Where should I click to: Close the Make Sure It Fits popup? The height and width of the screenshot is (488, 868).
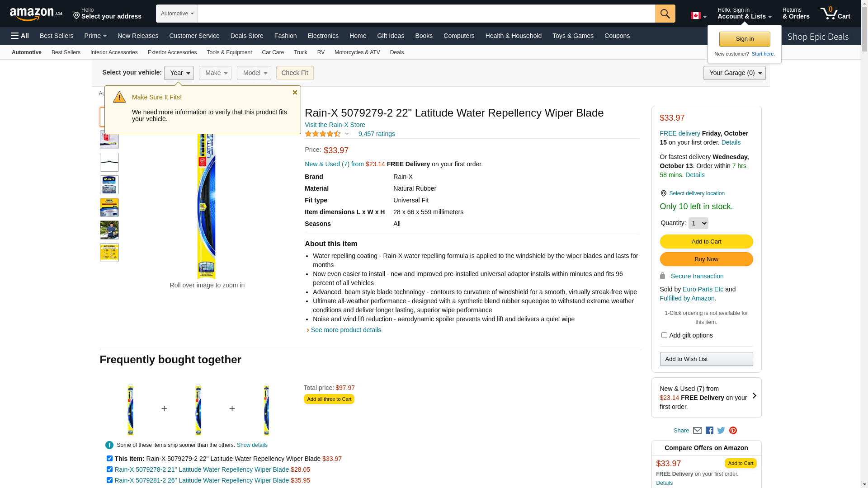tap(295, 93)
